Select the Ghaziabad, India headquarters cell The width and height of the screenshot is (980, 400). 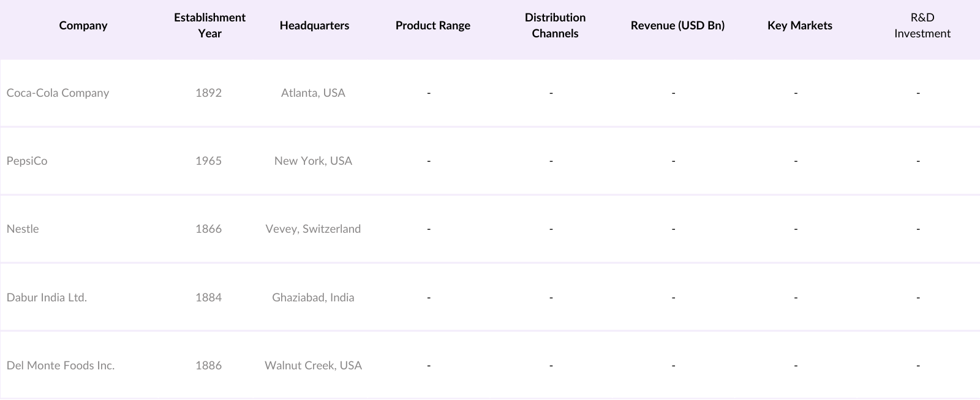[x=313, y=298]
